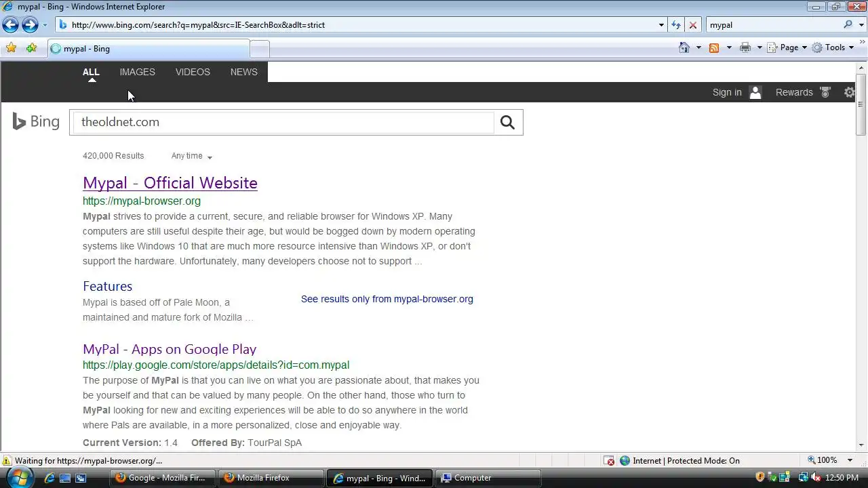Click the Refresh button beside address bar
The image size is (868, 488).
[x=676, y=25]
